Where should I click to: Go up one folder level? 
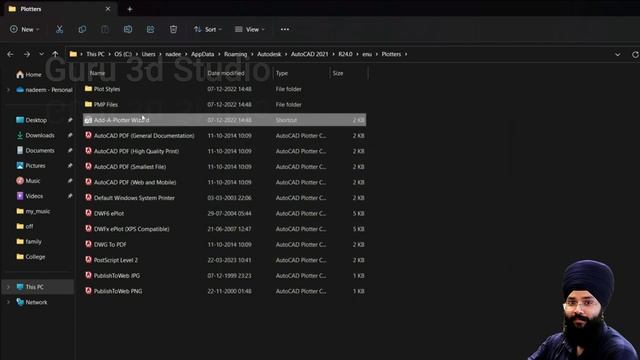pos(55,54)
